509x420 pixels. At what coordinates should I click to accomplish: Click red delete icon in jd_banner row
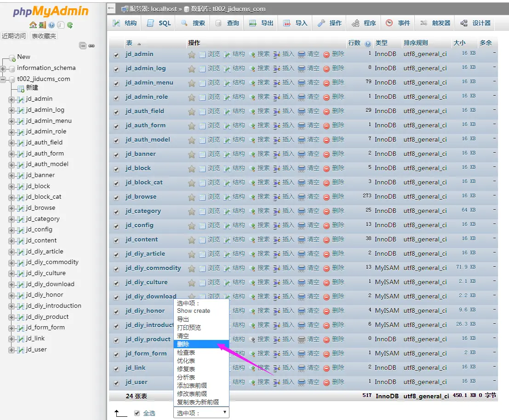[326, 154]
